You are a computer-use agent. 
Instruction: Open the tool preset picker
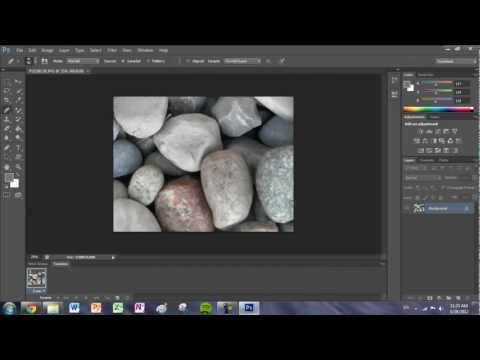coord(12,61)
